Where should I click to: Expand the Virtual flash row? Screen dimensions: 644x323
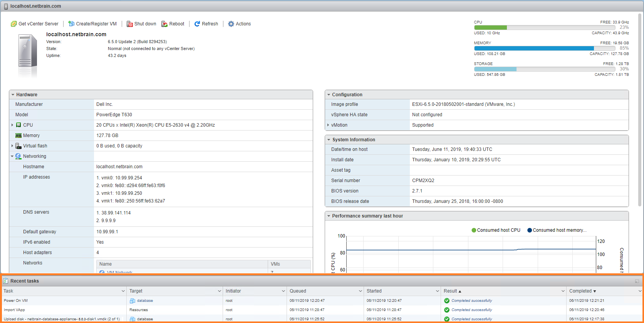(12, 146)
